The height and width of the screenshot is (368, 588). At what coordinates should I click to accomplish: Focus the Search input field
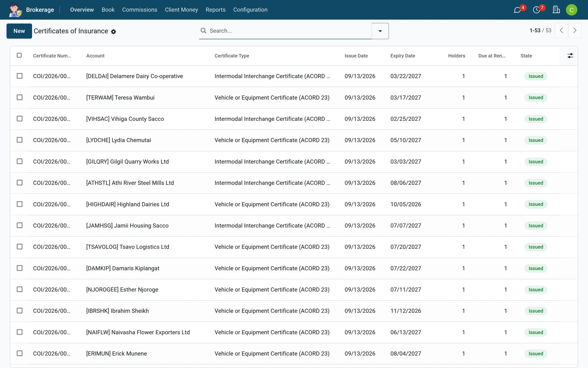click(289, 31)
